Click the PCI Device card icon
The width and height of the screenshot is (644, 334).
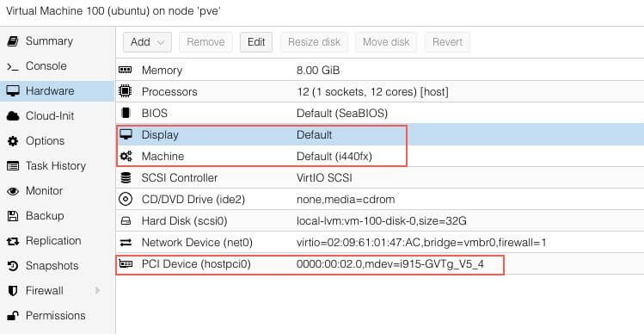(x=126, y=263)
